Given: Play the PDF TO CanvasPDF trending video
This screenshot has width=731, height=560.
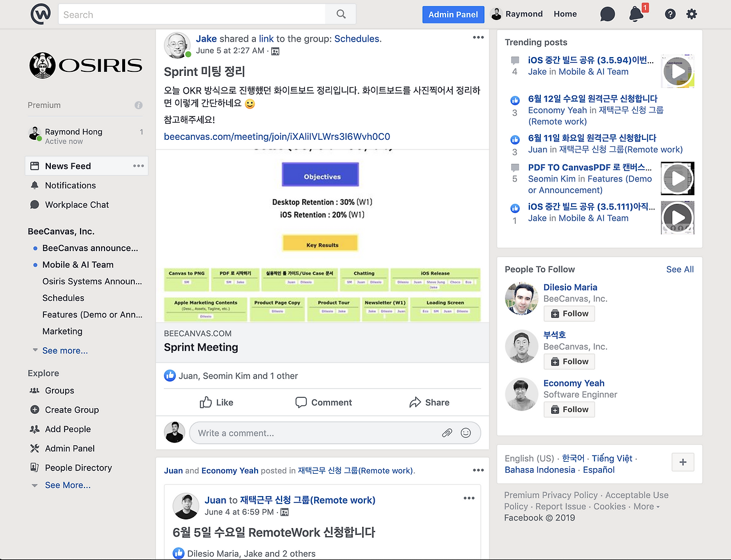Looking at the screenshot, I should point(677,178).
